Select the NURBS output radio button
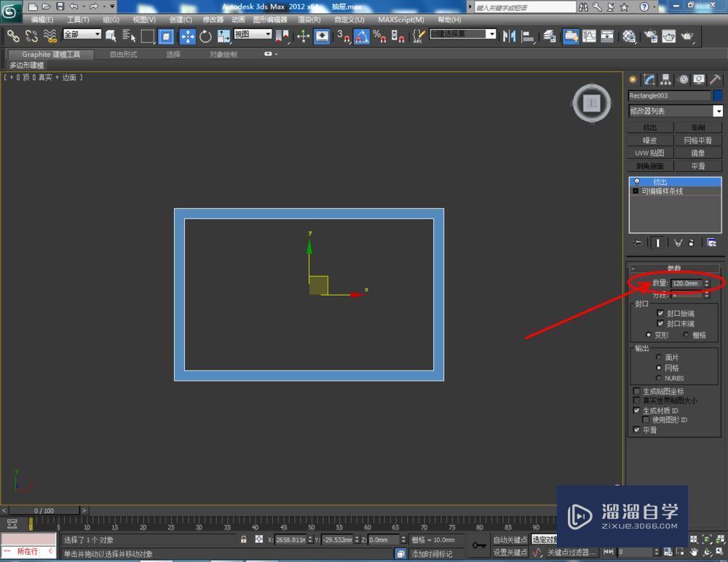Screen dimensions: 728x562 tap(658, 378)
